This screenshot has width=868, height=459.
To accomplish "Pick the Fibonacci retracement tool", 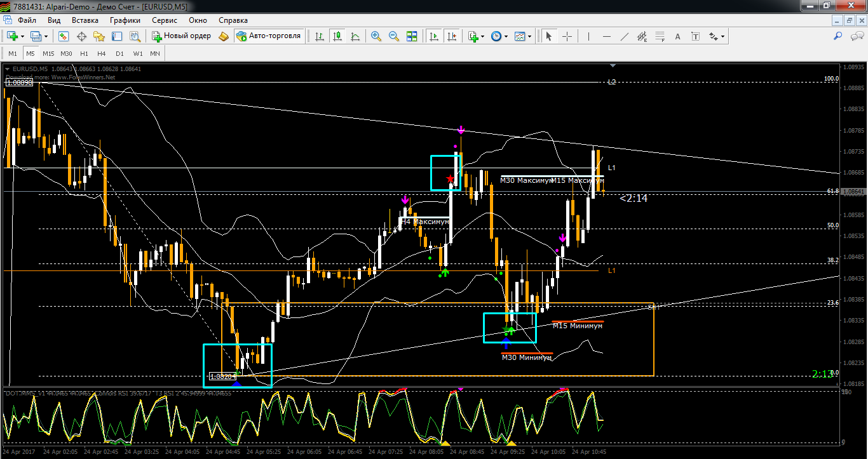I will coord(660,36).
